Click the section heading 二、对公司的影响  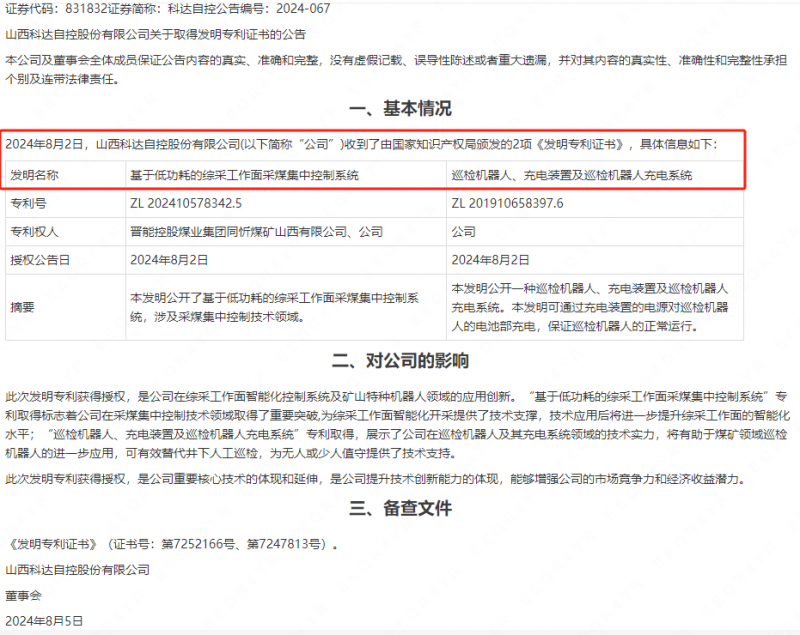pos(400,362)
